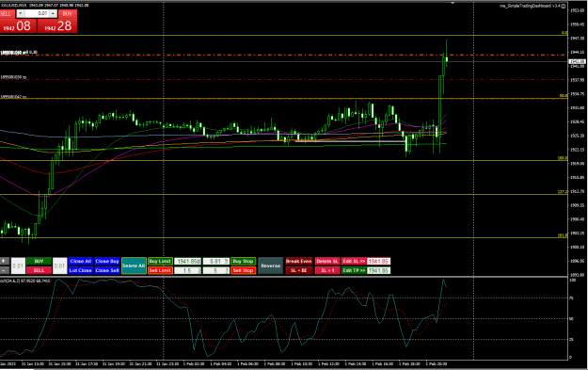Click the 127.2 Fibonacci level label
The image size is (588, 370).
[x=563, y=192]
